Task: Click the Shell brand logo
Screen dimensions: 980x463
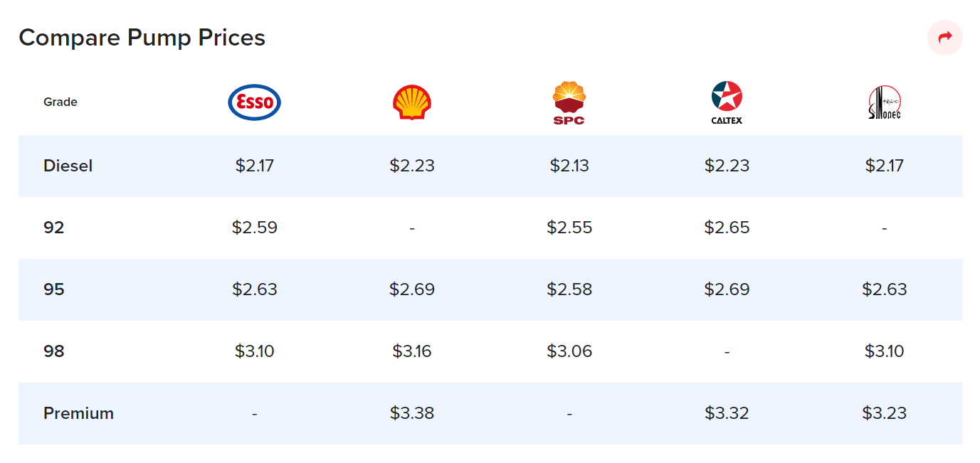Action: tap(412, 102)
